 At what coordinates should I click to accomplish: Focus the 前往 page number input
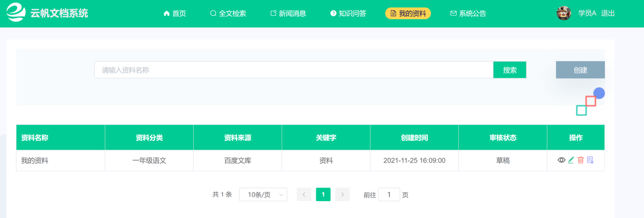click(389, 195)
